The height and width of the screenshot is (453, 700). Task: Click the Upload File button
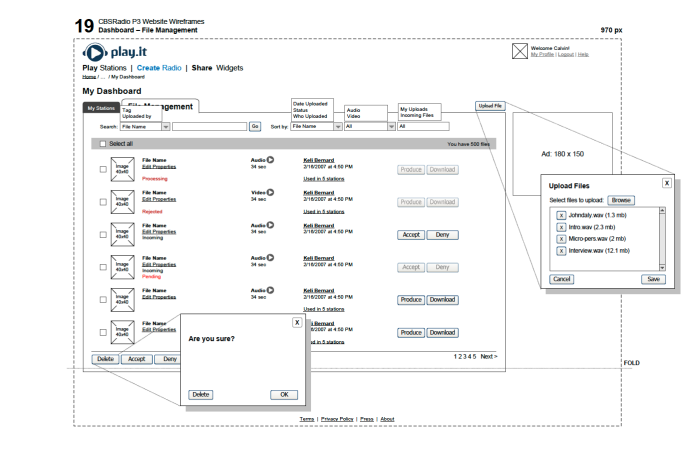coord(490,106)
